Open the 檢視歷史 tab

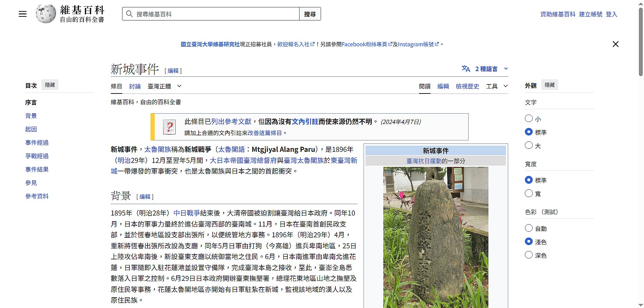467,86
